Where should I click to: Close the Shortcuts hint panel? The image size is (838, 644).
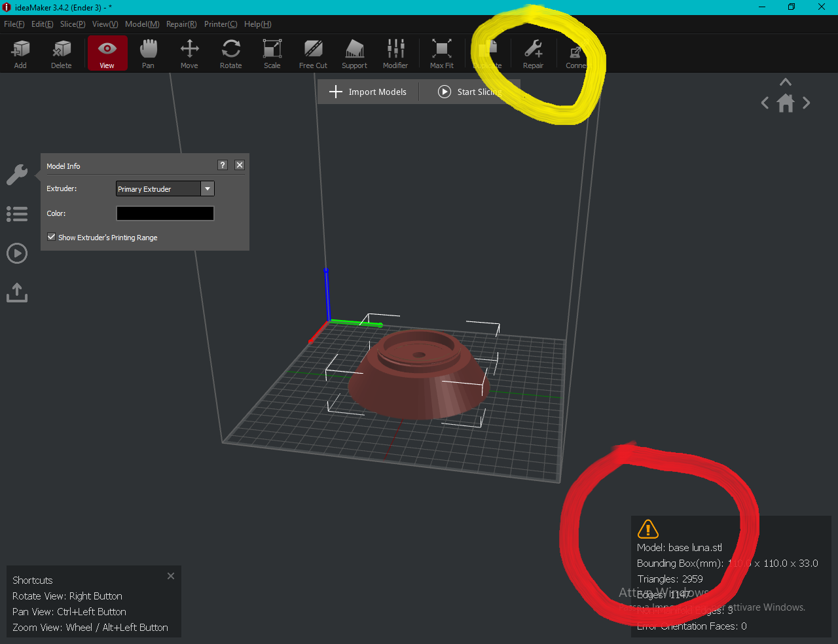tap(171, 576)
